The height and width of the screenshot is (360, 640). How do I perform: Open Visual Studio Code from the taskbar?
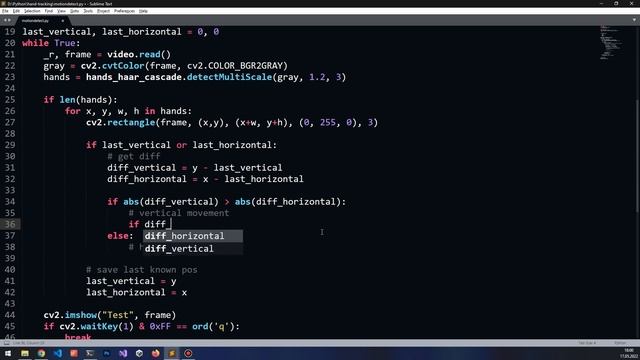point(58,353)
